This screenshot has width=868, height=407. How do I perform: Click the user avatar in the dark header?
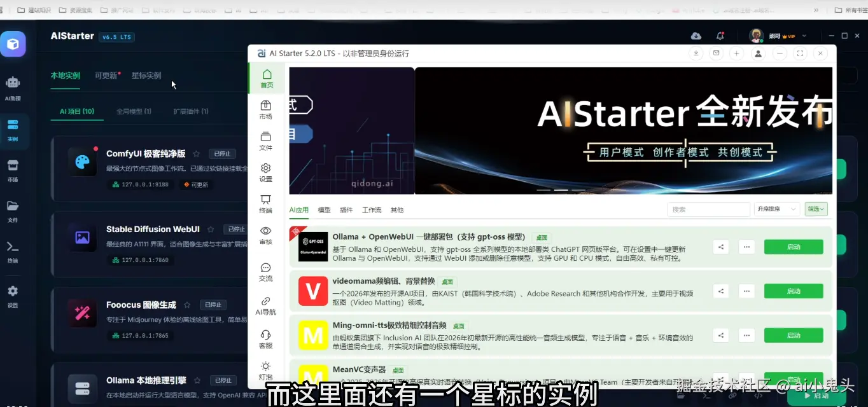point(756,36)
